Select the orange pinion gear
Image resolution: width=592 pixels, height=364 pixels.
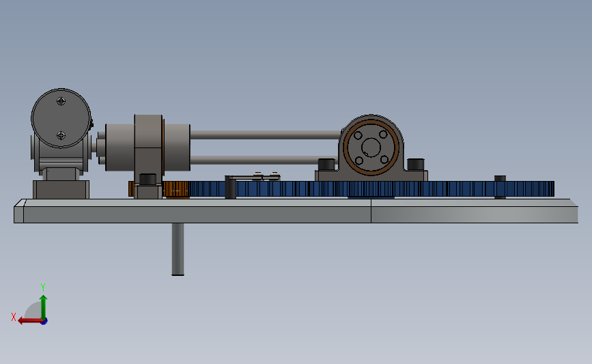[176, 189]
